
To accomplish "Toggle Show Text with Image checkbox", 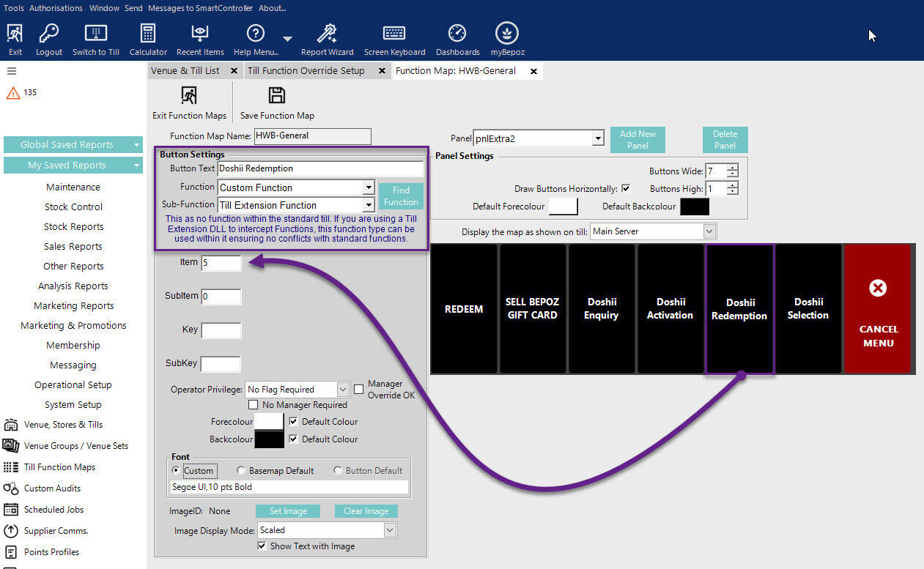I will click(262, 546).
